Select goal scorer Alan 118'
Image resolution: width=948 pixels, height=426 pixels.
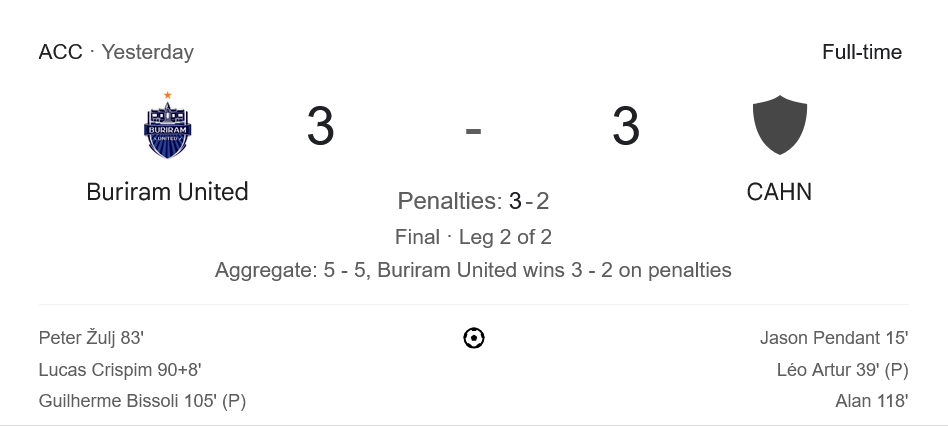[x=871, y=401]
